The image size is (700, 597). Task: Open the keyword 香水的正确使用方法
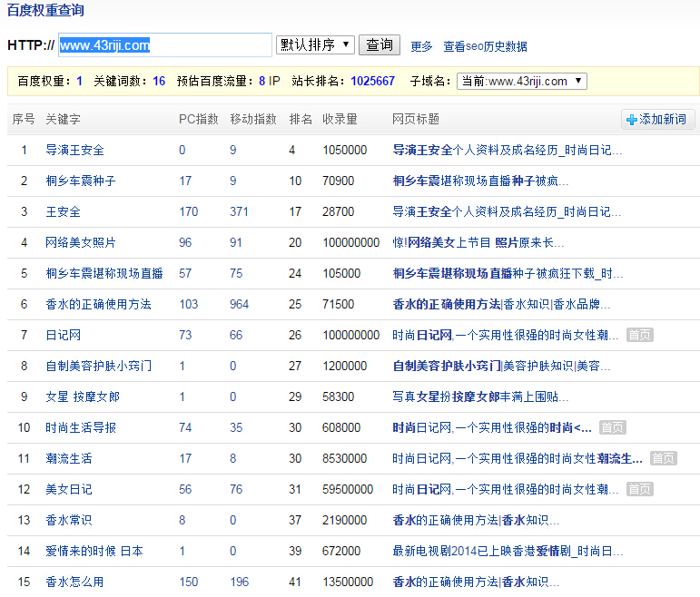tap(98, 304)
